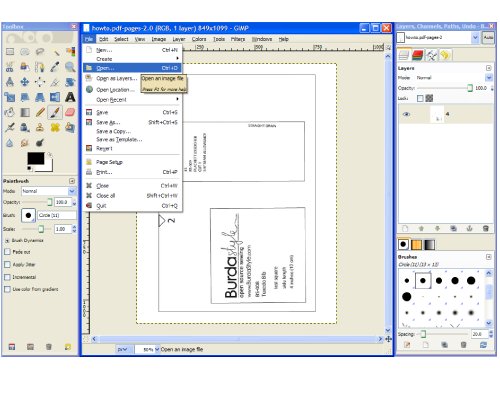Viewport: 500px width, 404px height.
Task: Expand the Create submenu
Action: [x=133, y=59]
